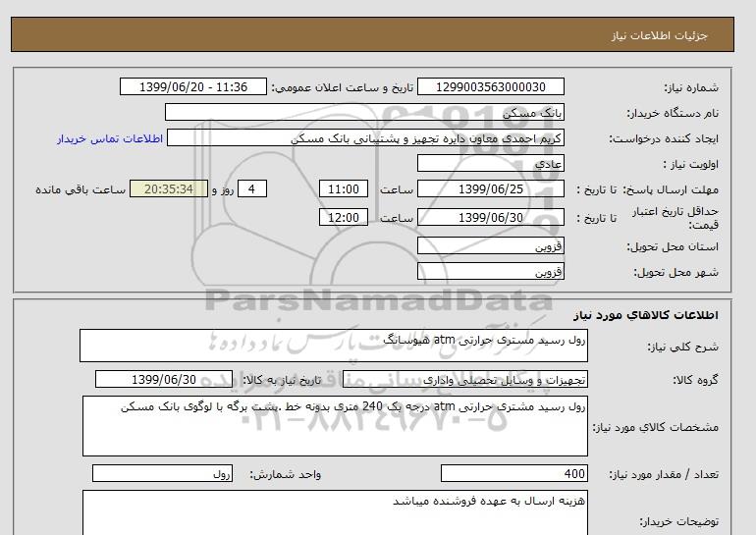Click the response deadline date 1399/06/25
Image resolution: width=756 pixels, height=535 pixels.
click(x=493, y=189)
